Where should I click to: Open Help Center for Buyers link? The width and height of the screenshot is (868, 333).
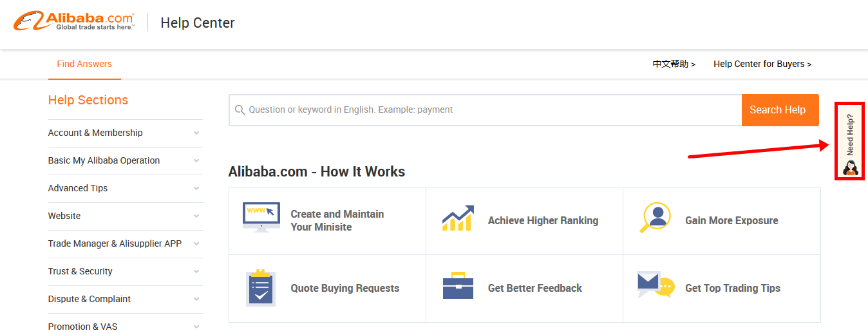[762, 64]
